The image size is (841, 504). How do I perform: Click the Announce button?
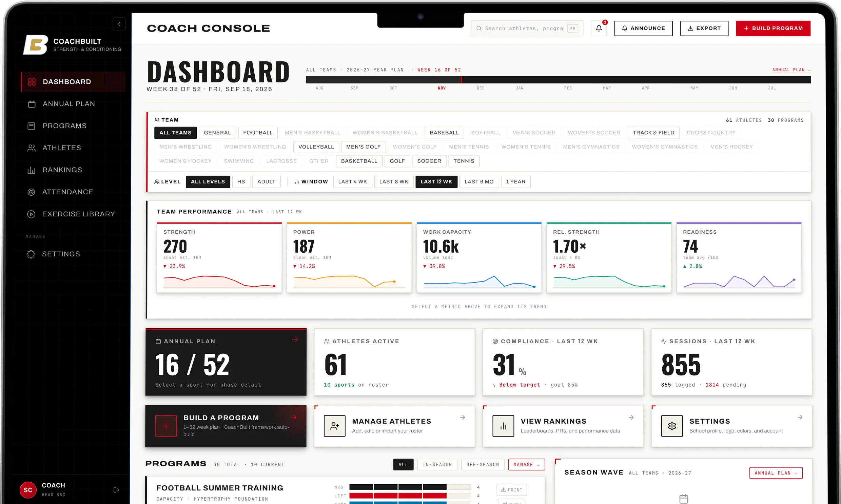click(643, 28)
